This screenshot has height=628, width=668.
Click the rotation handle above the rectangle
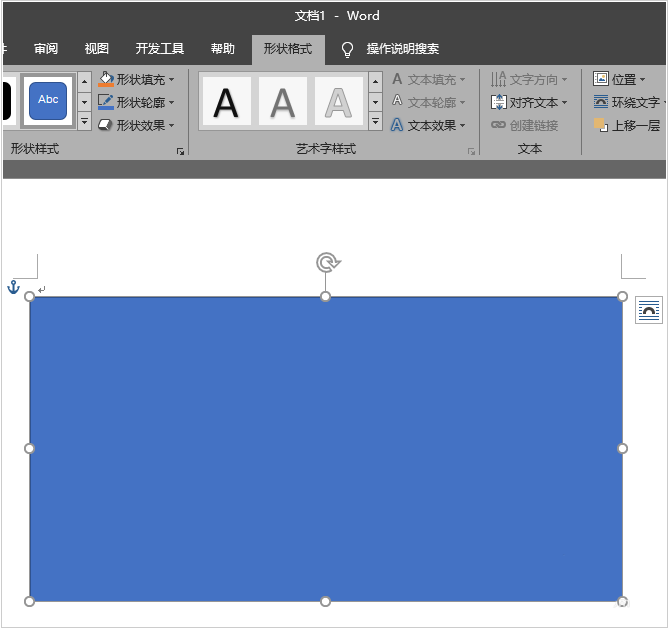click(328, 262)
